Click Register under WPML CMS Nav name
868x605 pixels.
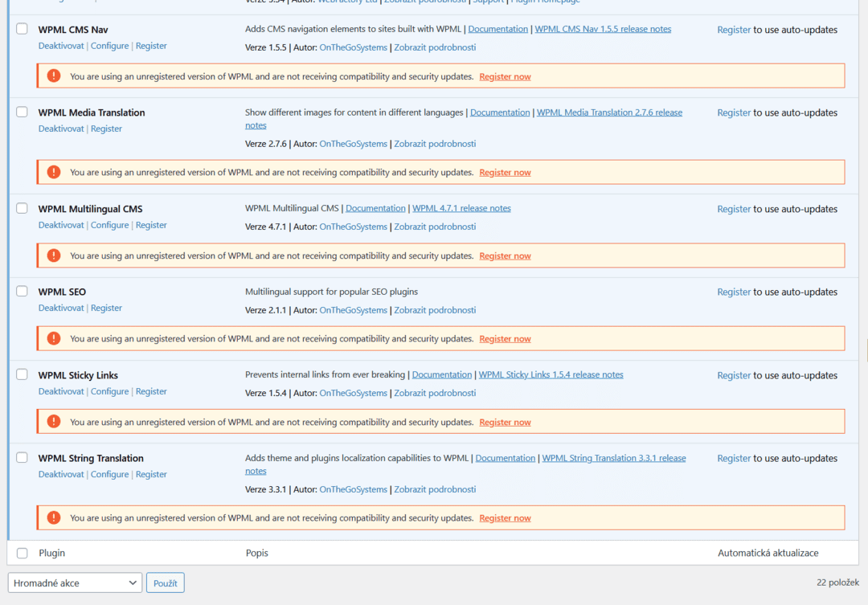click(151, 46)
